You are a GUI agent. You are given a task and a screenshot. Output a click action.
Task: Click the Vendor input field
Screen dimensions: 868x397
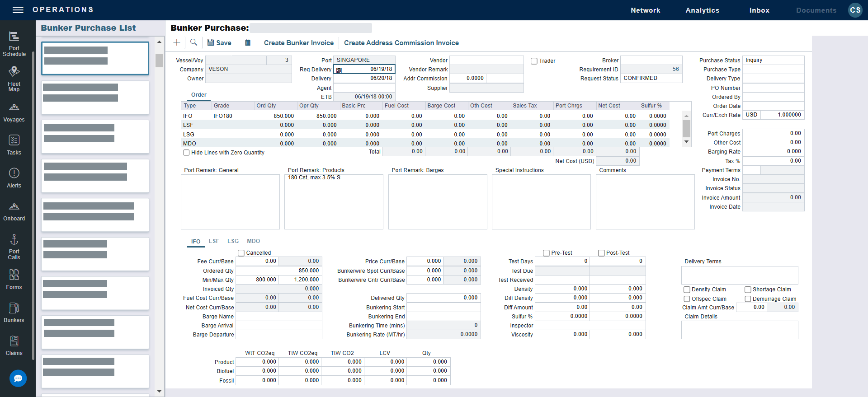tap(486, 60)
